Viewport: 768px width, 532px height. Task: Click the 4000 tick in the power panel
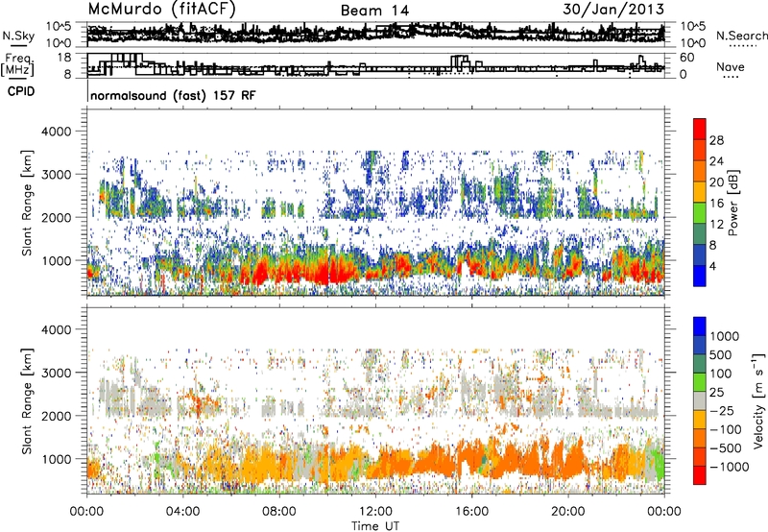click(x=59, y=132)
